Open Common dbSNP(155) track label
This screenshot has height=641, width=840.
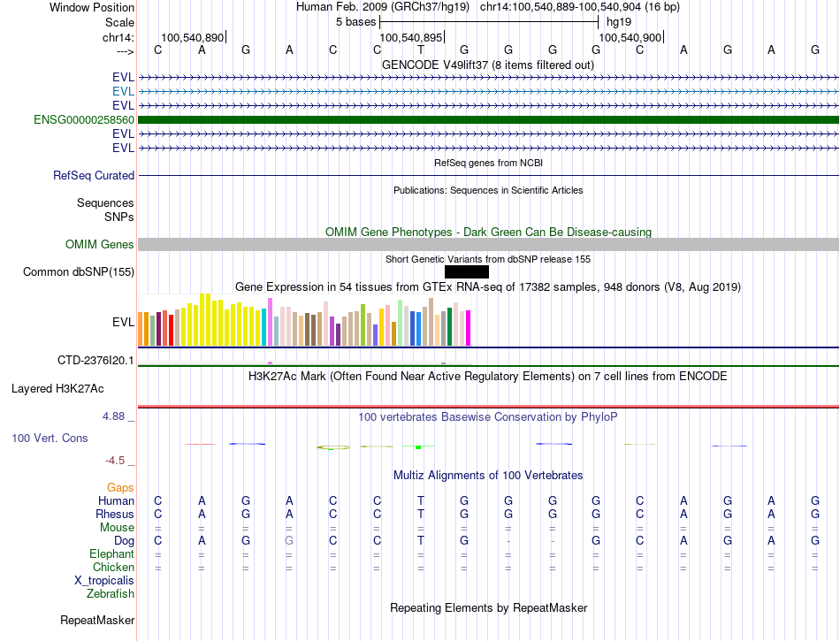coord(79,272)
